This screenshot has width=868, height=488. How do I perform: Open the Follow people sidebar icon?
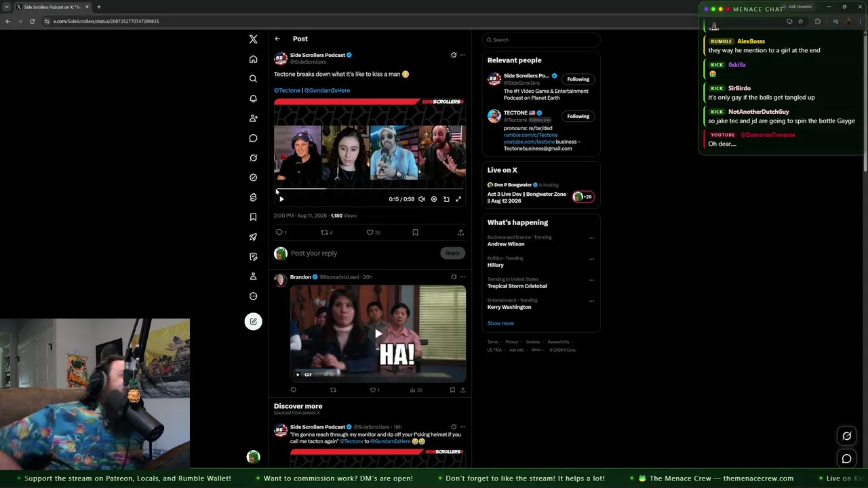coord(253,118)
